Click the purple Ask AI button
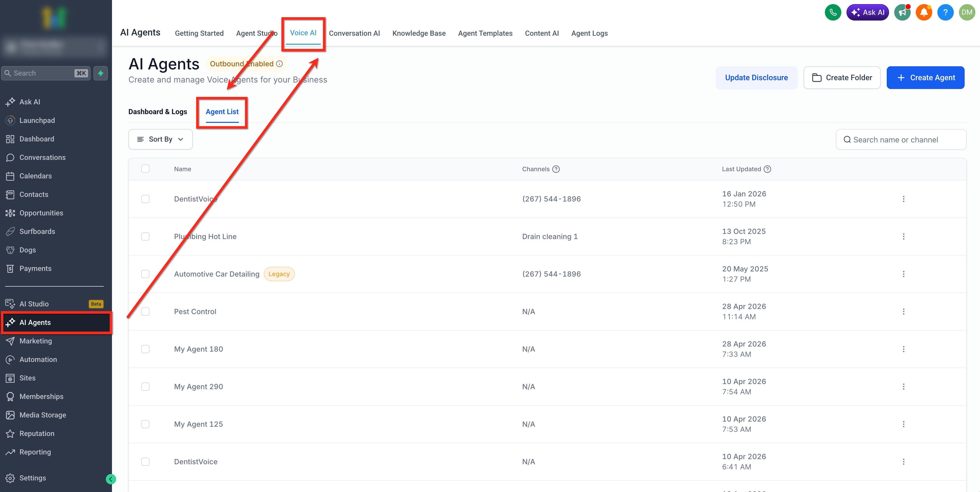 click(868, 12)
